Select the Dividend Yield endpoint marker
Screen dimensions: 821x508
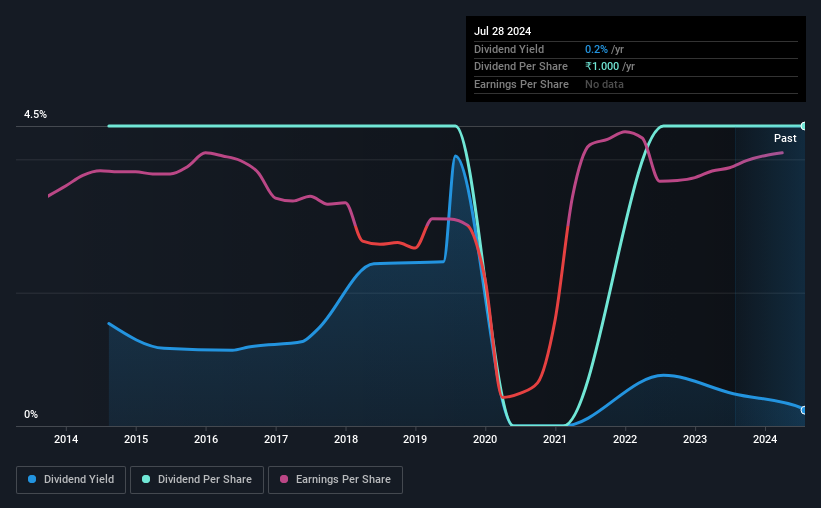pos(804,410)
